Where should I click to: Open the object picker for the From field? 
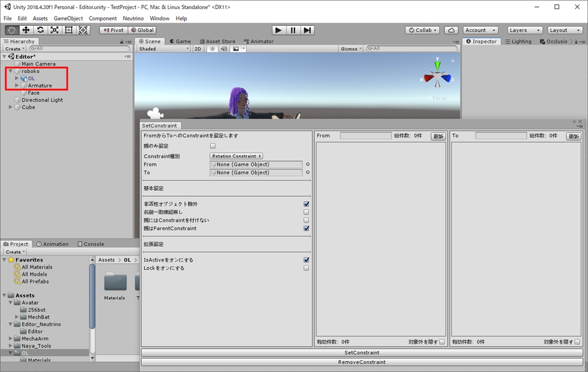(x=309, y=164)
